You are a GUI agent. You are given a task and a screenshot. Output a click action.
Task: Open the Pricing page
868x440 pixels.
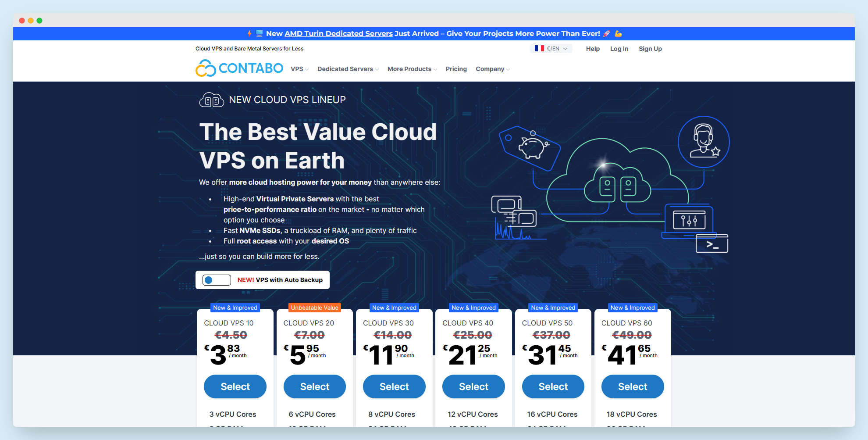click(456, 69)
